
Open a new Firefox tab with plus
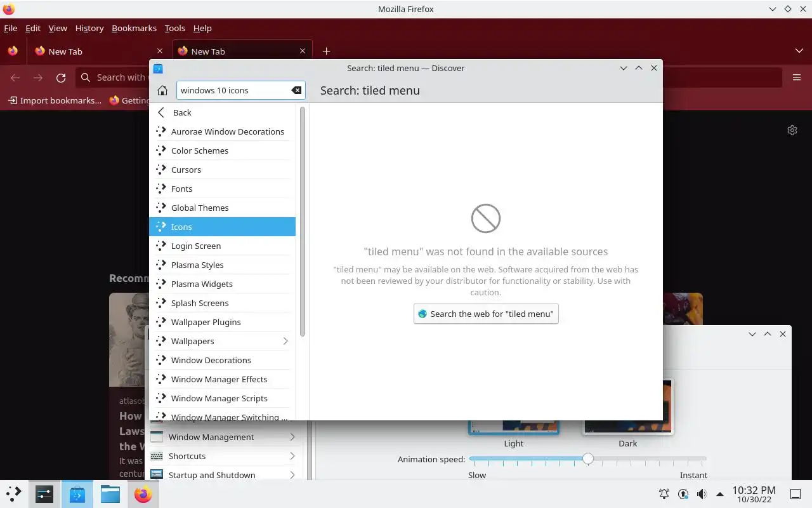(x=326, y=51)
